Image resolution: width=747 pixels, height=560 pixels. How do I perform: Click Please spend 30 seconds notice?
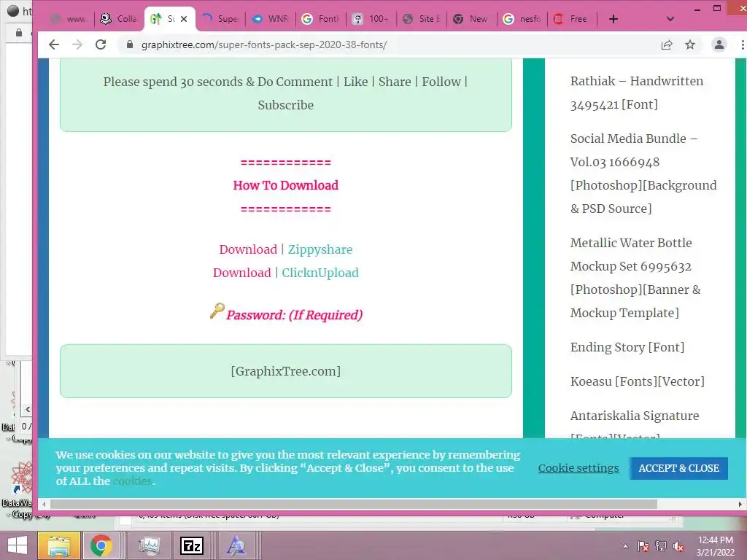pos(286,93)
